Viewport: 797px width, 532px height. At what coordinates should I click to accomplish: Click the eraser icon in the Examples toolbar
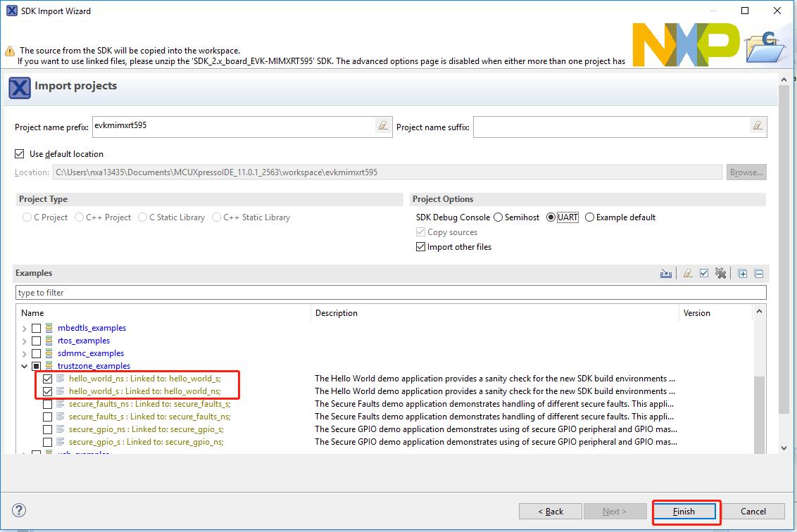(x=688, y=274)
